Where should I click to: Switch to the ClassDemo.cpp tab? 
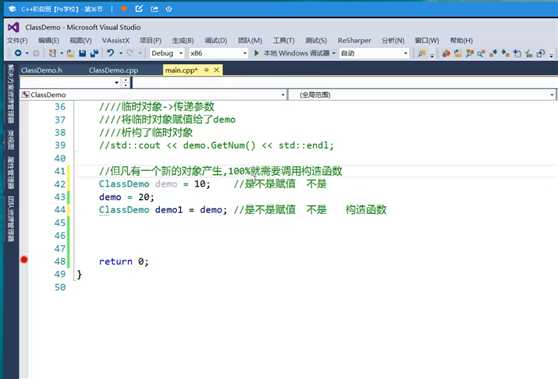pyautogui.click(x=114, y=70)
